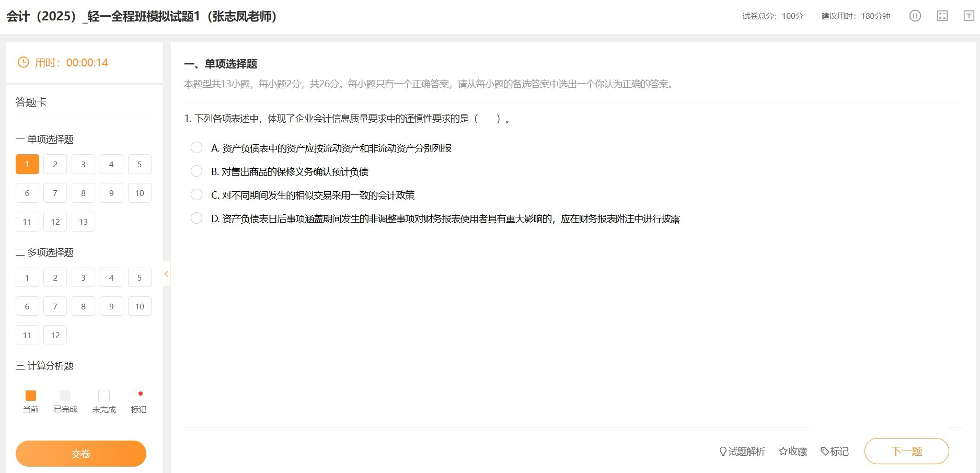
Task: Select option A about 流动资产 listing
Action: (x=197, y=148)
